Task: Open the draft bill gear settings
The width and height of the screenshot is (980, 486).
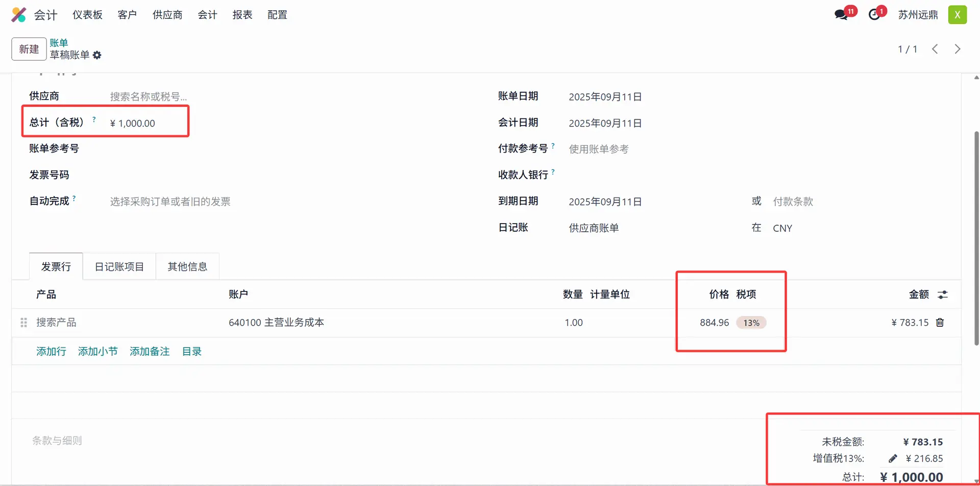Action: coord(97,55)
